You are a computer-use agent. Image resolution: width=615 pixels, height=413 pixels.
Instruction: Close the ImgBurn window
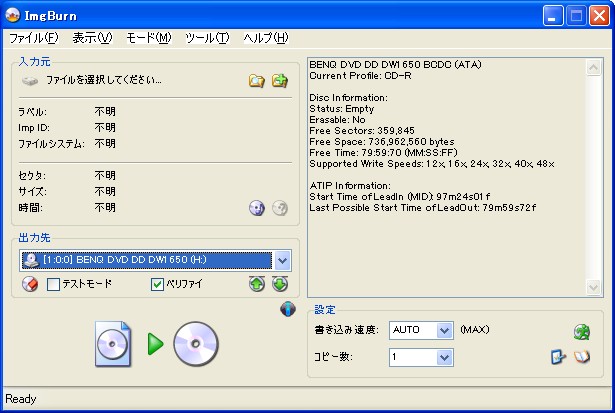[600, 16]
